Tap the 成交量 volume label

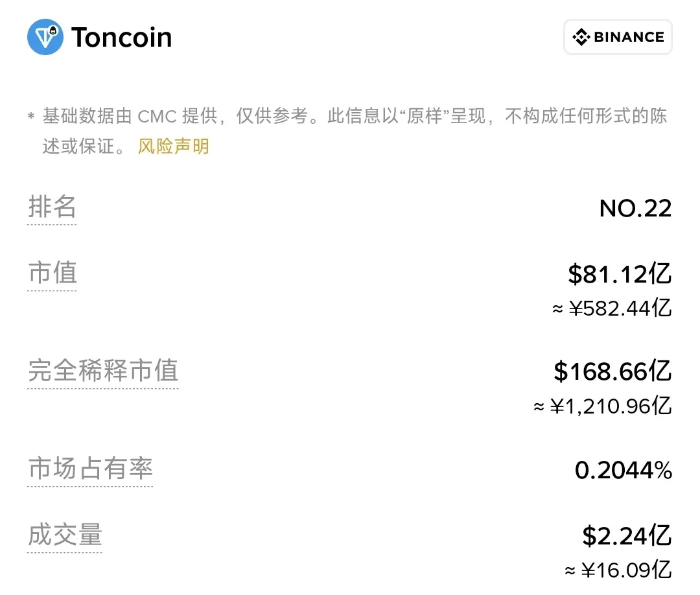tap(65, 534)
